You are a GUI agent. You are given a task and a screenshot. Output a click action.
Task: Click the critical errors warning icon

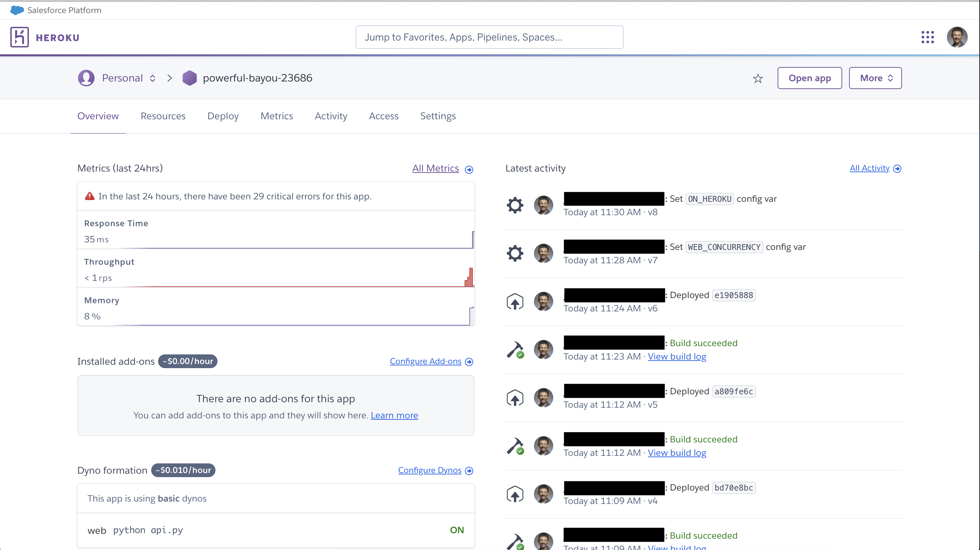[x=89, y=196]
